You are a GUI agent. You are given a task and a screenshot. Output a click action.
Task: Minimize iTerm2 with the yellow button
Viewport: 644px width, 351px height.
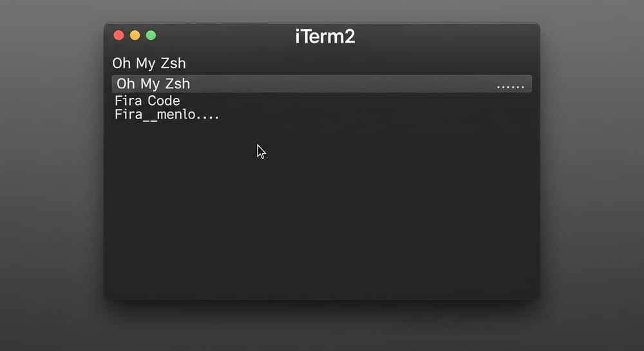pos(135,35)
